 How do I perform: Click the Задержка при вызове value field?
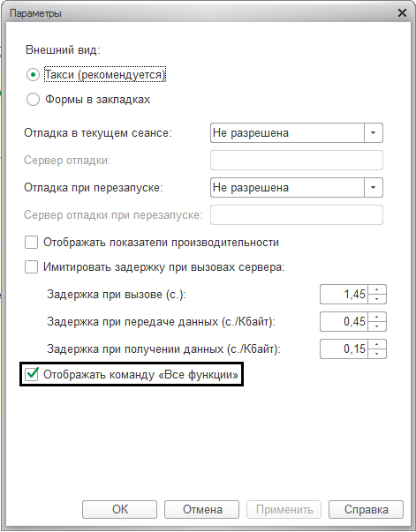(344, 294)
